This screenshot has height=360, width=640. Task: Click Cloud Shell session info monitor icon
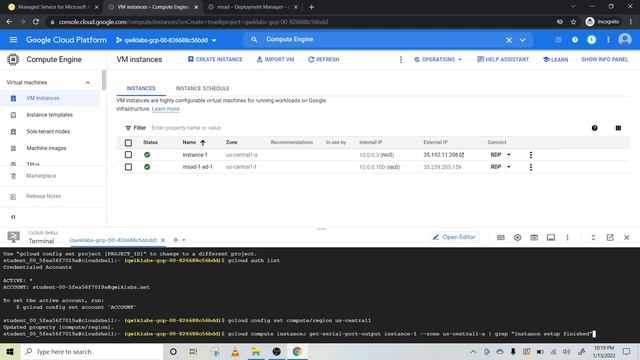(x=551, y=238)
